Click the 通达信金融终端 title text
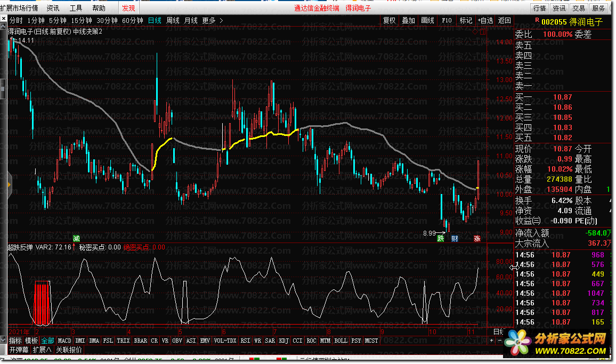 (317, 8)
